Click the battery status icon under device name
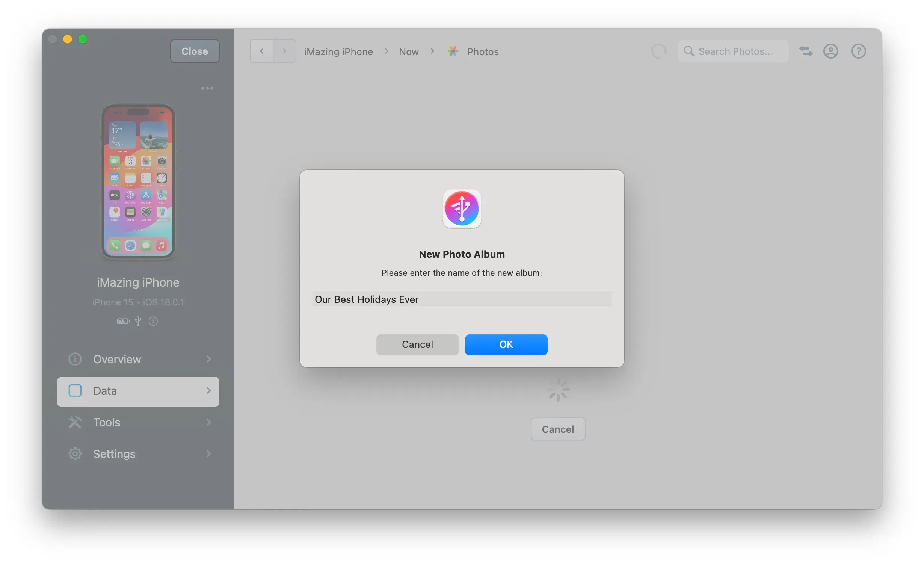 pyautogui.click(x=122, y=321)
